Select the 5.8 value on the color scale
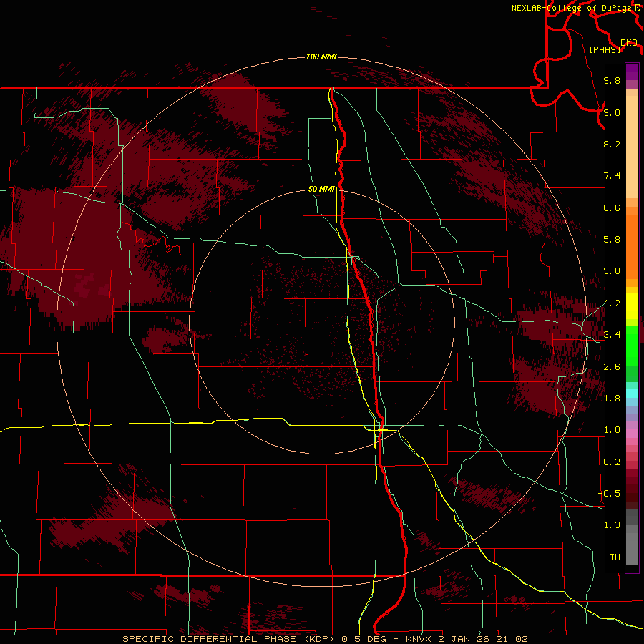Image resolution: width=644 pixels, height=644 pixels. pos(612,240)
